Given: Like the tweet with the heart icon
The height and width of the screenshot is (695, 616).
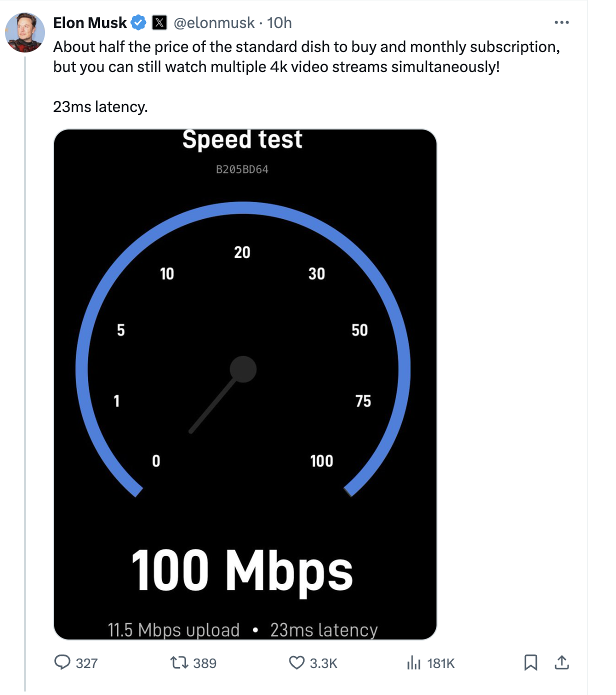Looking at the screenshot, I should [296, 662].
